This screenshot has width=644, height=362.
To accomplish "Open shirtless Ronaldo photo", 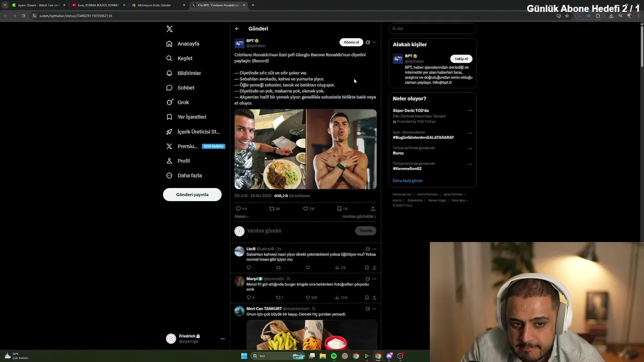I will point(342,149).
